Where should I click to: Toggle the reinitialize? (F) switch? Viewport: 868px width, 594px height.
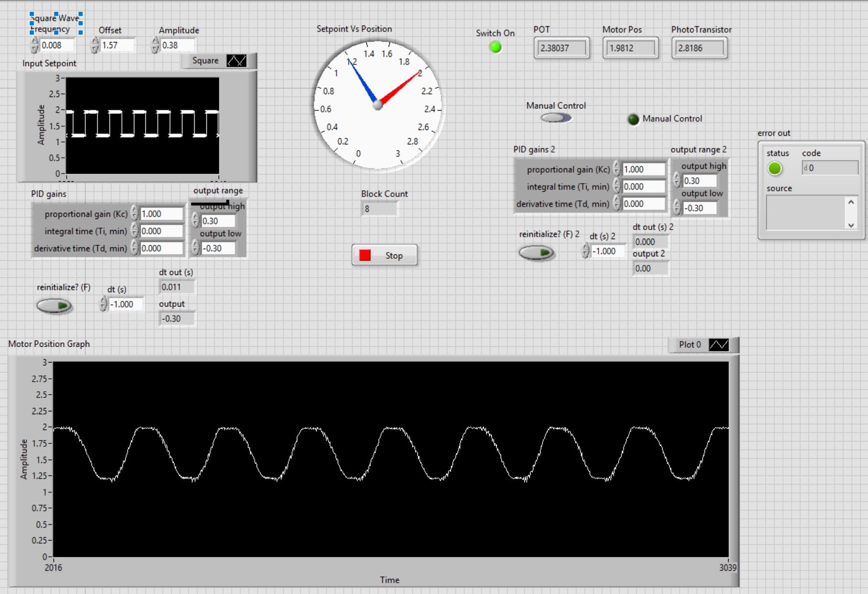tap(54, 306)
